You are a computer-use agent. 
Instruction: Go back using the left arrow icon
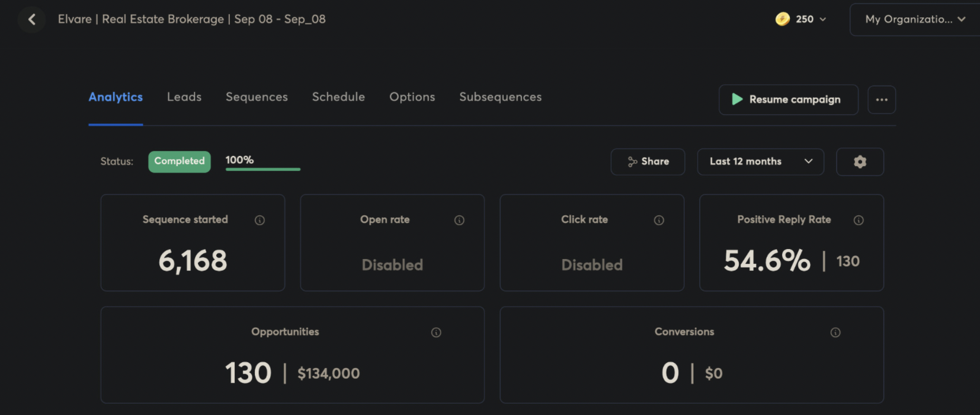click(x=32, y=20)
